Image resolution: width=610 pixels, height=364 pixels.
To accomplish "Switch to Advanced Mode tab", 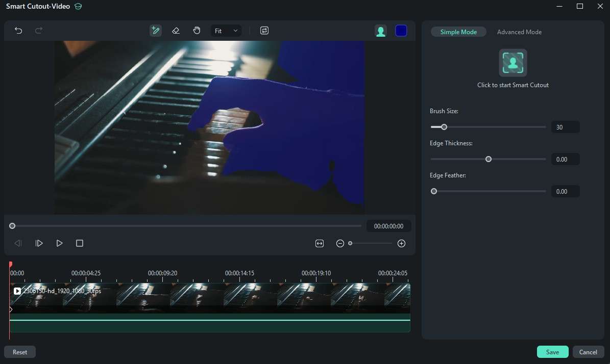I will [x=519, y=32].
